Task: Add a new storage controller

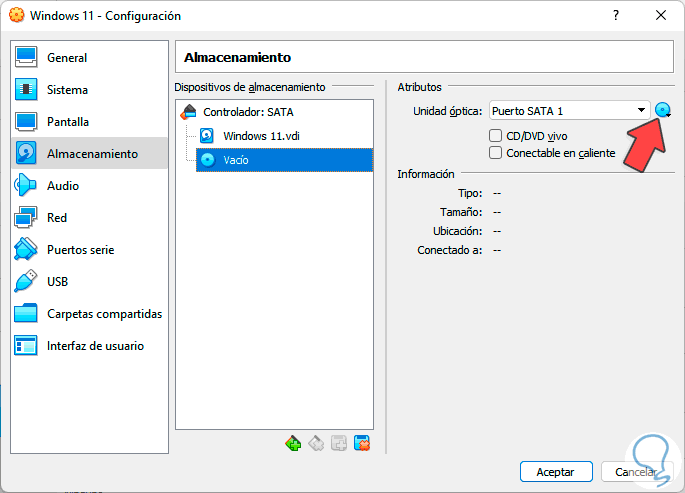Action: 293,444
